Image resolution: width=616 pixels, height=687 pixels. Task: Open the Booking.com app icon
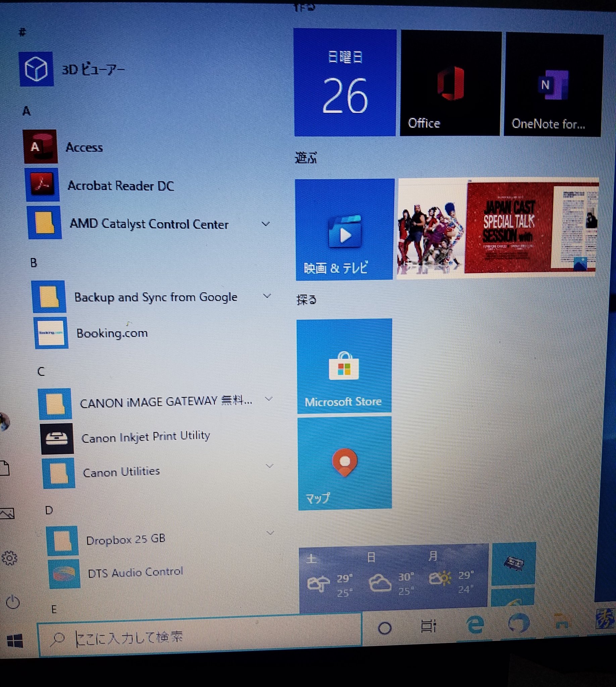51,333
